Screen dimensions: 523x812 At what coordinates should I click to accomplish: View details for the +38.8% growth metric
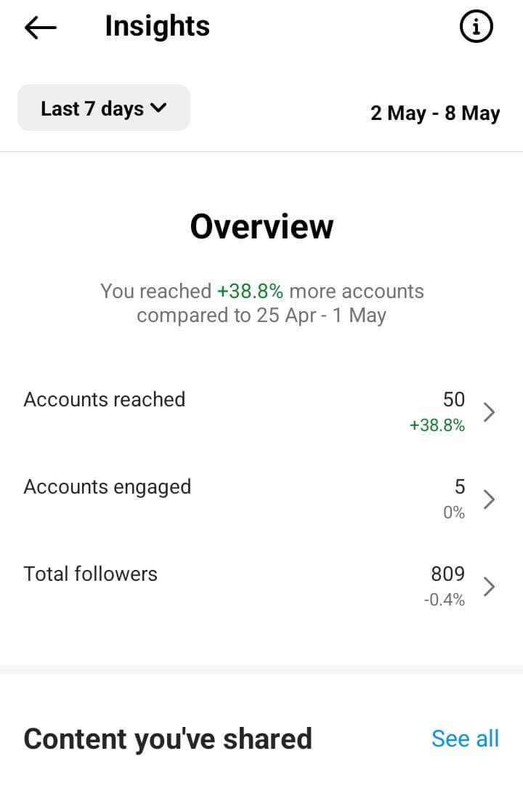pos(489,411)
